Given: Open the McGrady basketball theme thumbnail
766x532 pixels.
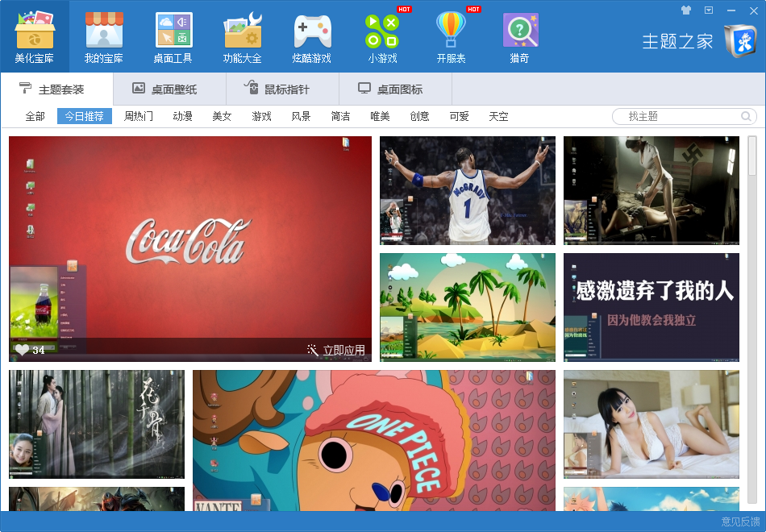Looking at the screenshot, I should click(468, 190).
